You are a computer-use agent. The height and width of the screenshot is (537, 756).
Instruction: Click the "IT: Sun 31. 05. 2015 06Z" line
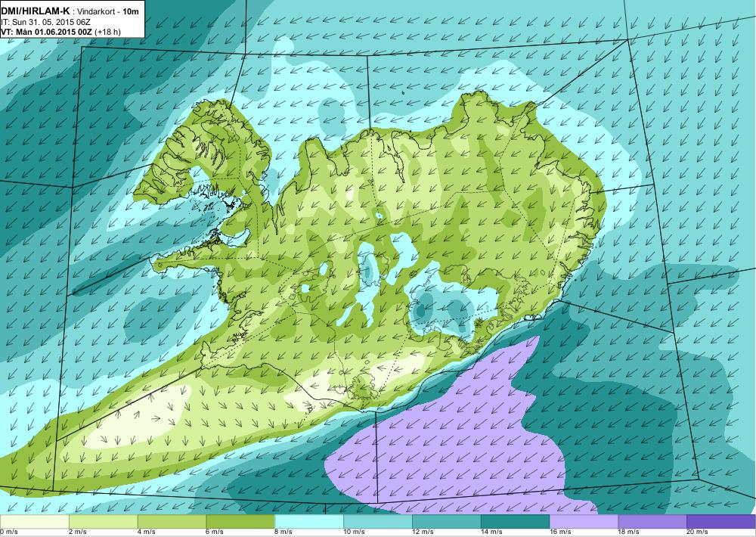46,22
